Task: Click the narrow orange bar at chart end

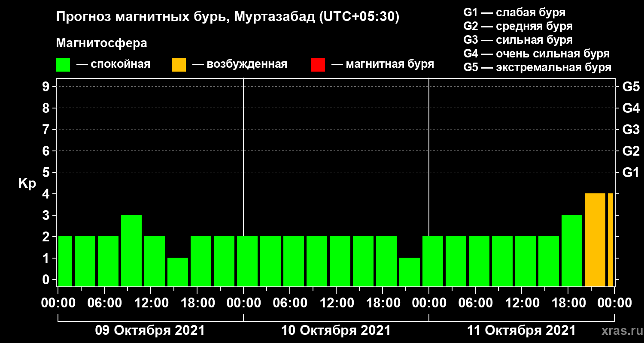Action: pos(611,240)
